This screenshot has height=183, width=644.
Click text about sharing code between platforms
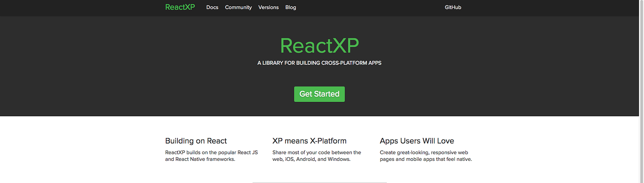click(x=317, y=156)
